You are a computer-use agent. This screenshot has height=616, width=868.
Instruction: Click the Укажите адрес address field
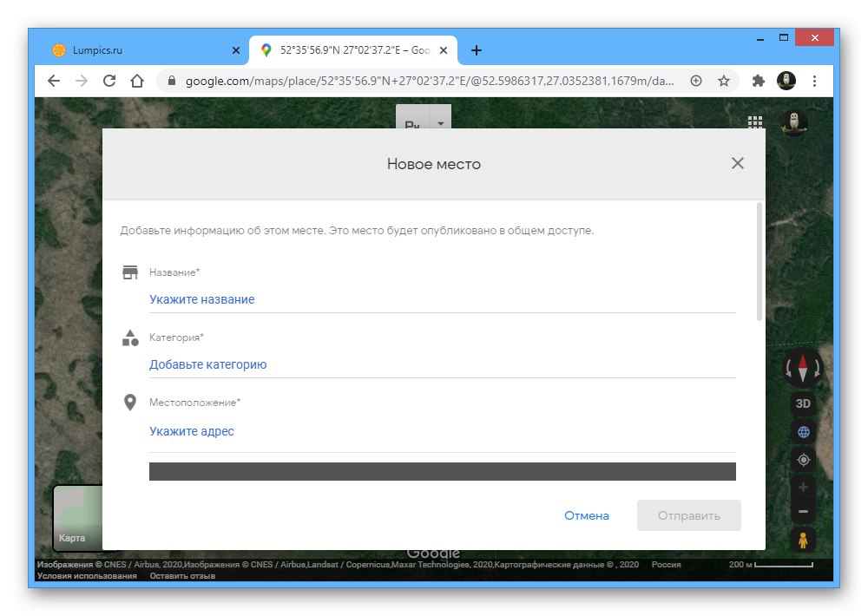443,431
